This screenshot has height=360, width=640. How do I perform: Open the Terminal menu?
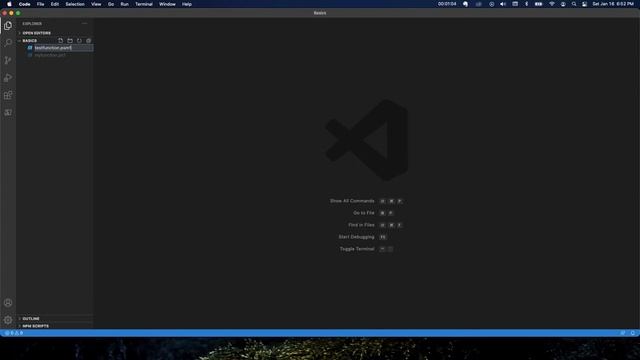pos(144,4)
